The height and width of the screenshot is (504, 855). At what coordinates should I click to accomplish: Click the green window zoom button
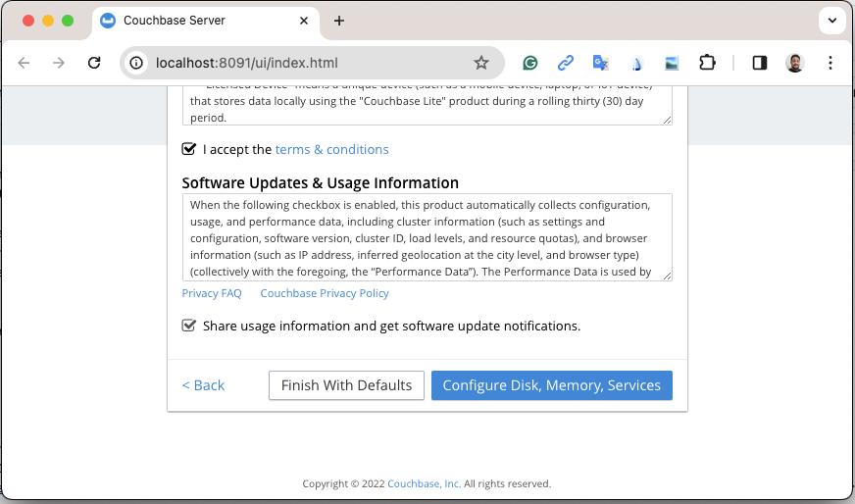pos(68,21)
